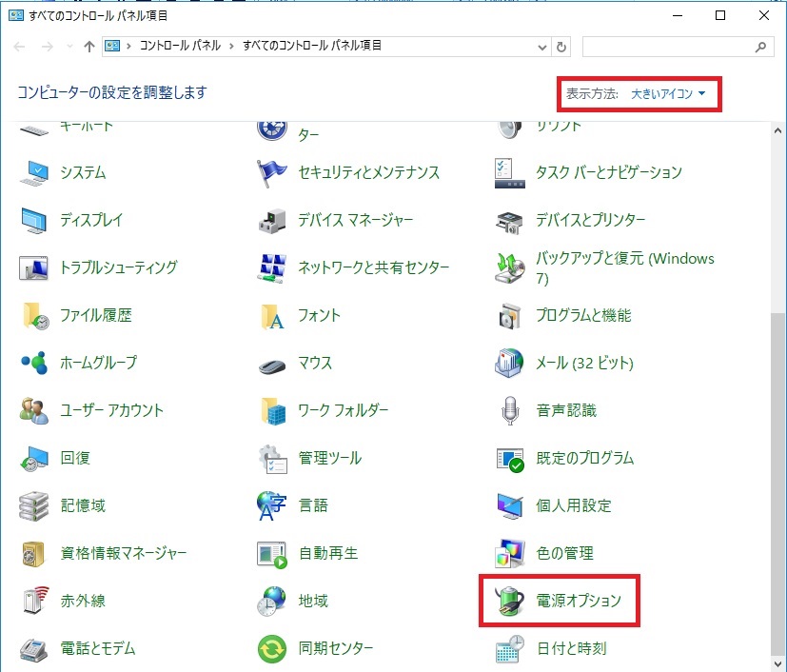
Task: Open the プログラムと機能 icon
Action: pyautogui.click(x=509, y=316)
